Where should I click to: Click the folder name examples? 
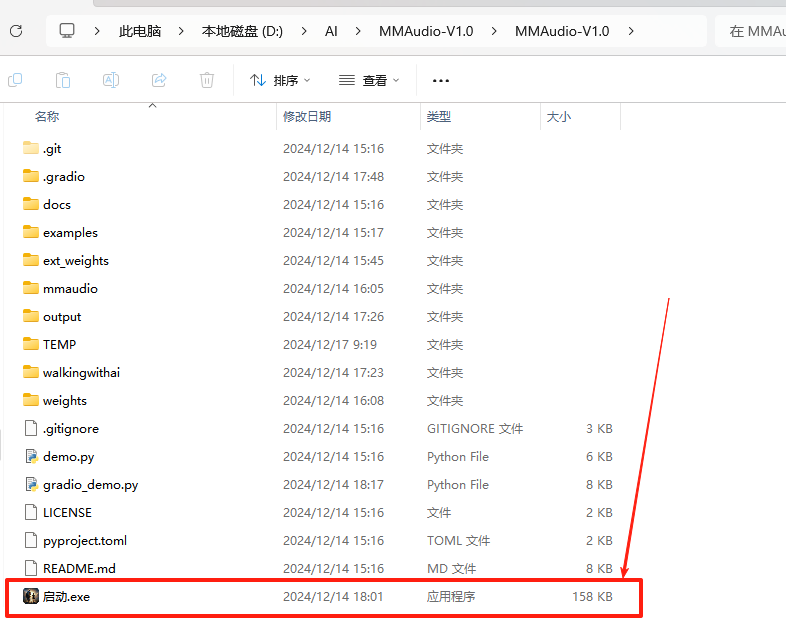[70, 233]
